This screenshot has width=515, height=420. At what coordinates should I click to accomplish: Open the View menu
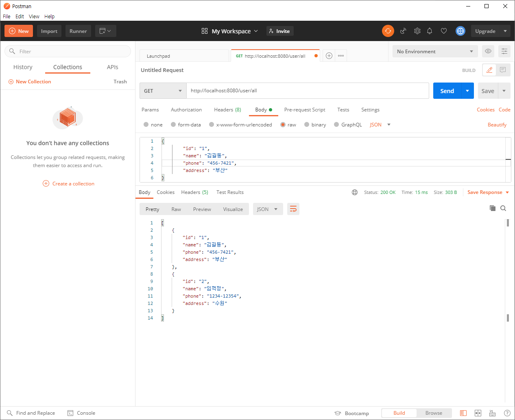pos(34,17)
